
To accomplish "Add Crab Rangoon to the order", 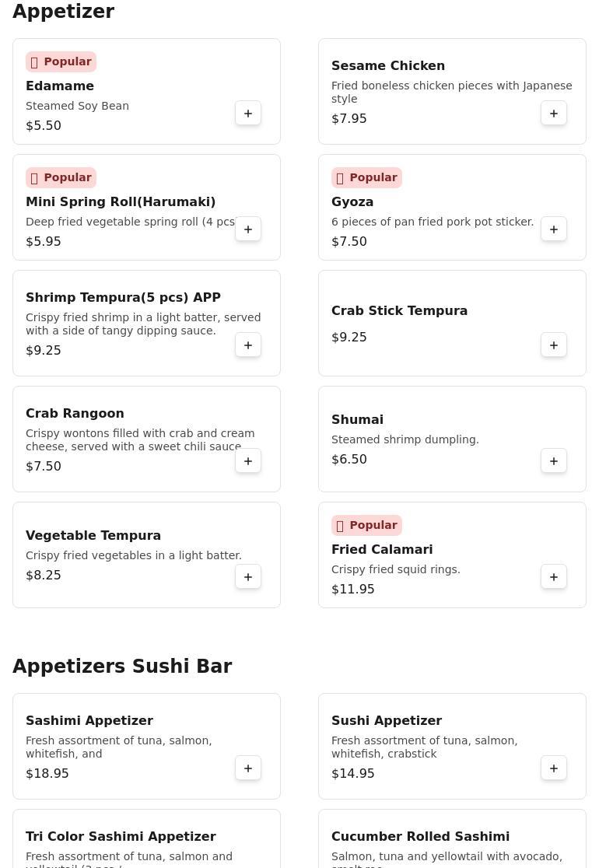I will pyautogui.click(x=248, y=461).
